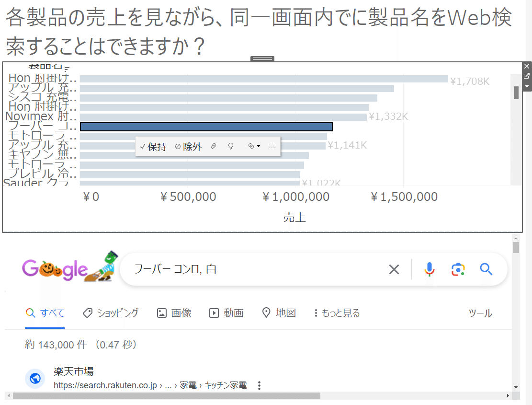Viewport: 532px width, 405px height.
Task: Clear the search query with X icon
Action: (394, 269)
